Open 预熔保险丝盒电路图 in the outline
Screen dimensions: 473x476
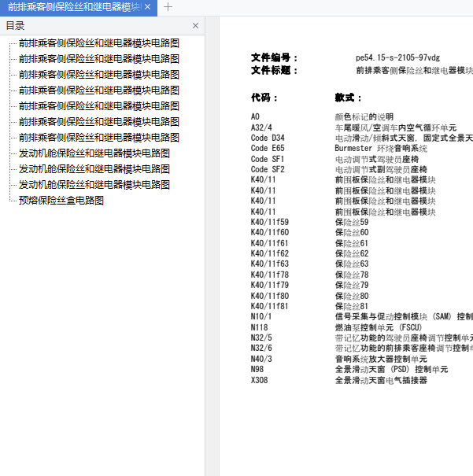pyautogui.click(x=61, y=201)
